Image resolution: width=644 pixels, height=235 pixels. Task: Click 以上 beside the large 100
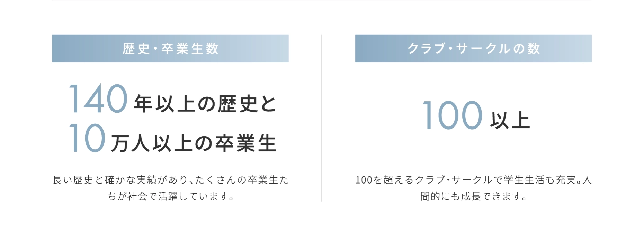click(x=510, y=121)
